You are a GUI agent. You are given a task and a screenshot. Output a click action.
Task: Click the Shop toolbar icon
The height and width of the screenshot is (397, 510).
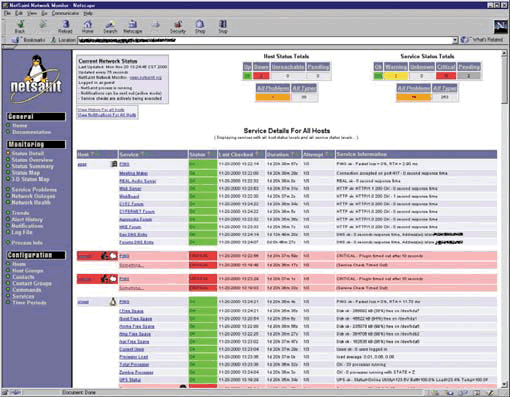click(200, 26)
